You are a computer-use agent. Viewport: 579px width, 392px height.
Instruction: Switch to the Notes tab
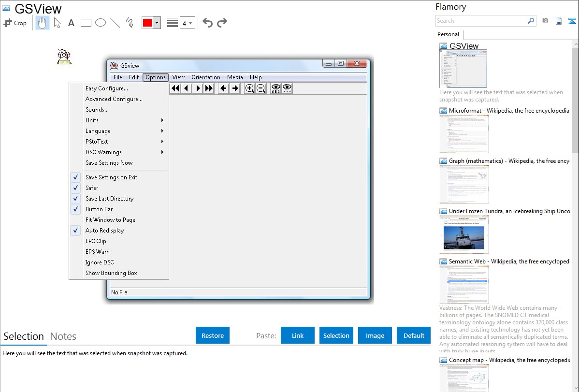(x=63, y=336)
